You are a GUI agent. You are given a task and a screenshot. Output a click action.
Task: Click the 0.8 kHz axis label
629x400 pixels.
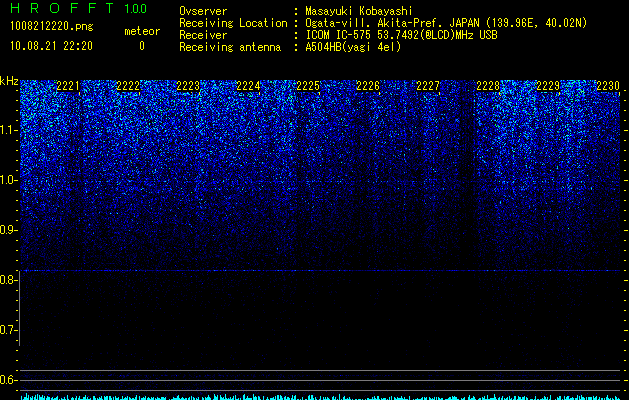click(9, 280)
